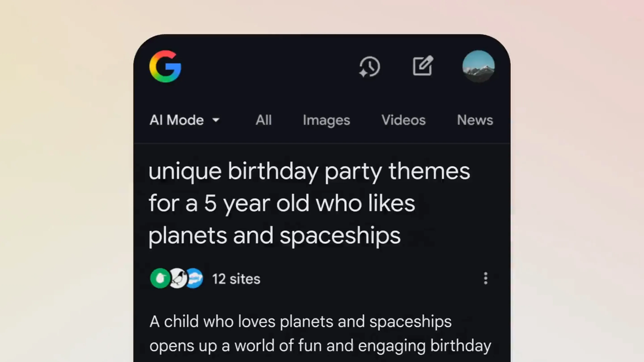Switch to the All results tab

(x=263, y=120)
